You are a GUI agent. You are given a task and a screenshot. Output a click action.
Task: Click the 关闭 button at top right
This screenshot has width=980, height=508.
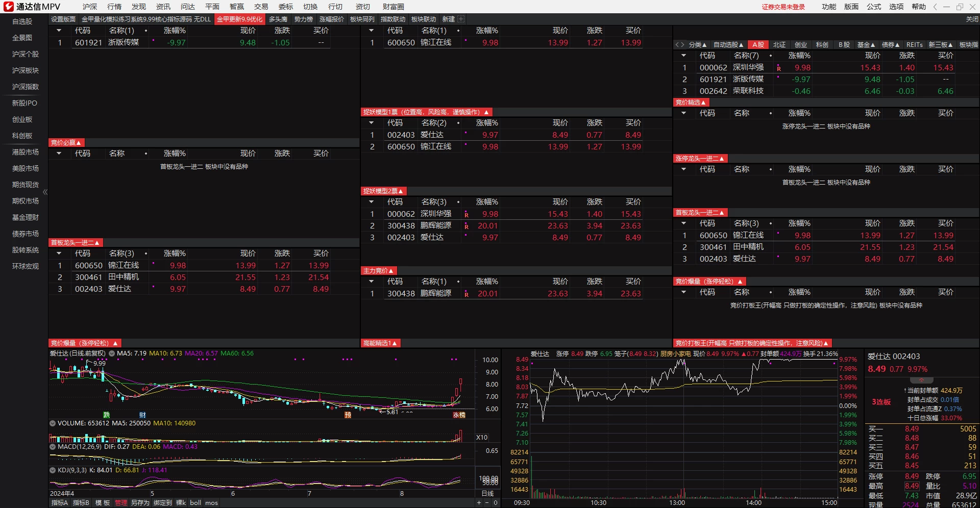coord(972,19)
